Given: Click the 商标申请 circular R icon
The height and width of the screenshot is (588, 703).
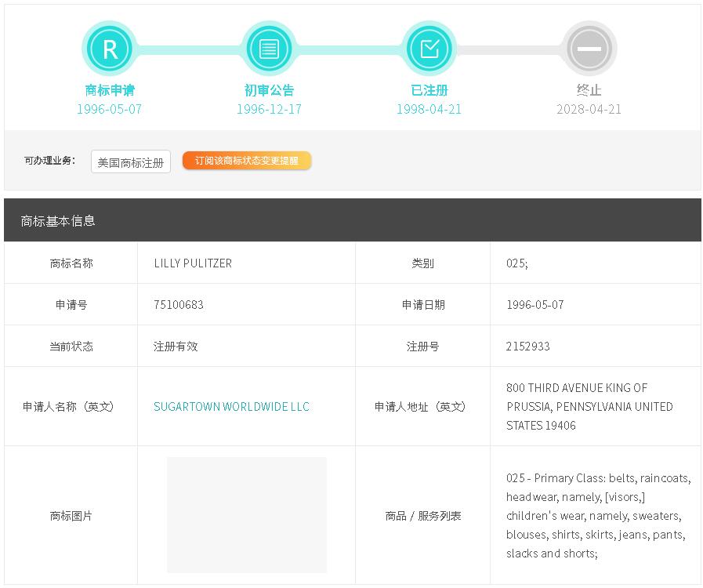Looking at the screenshot, I should pos(110,49).
